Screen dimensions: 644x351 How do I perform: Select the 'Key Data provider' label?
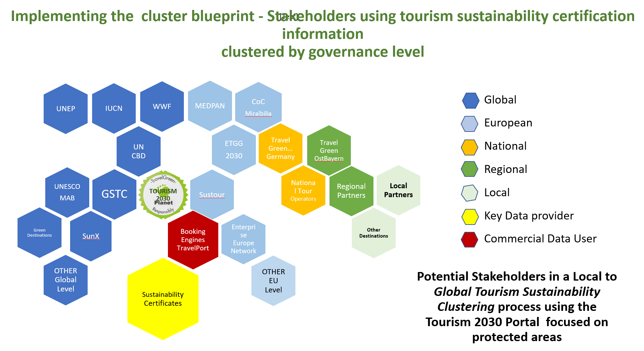(529, 216)
